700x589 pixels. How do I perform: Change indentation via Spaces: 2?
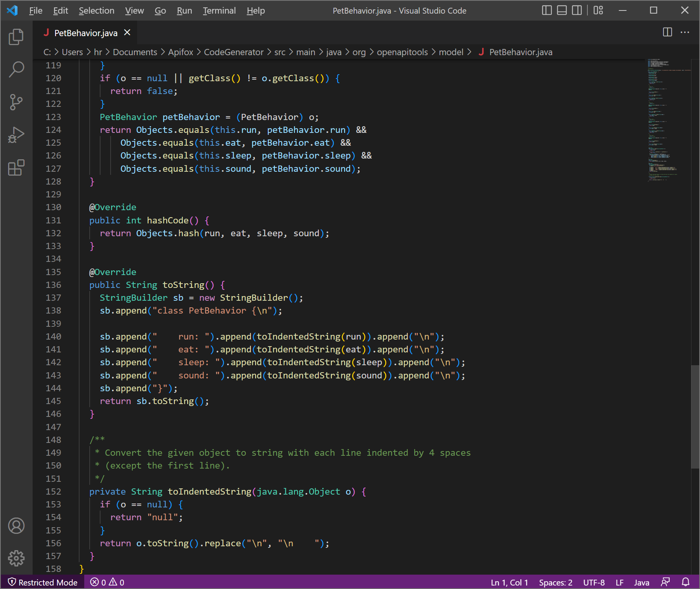tap(556, 582)
